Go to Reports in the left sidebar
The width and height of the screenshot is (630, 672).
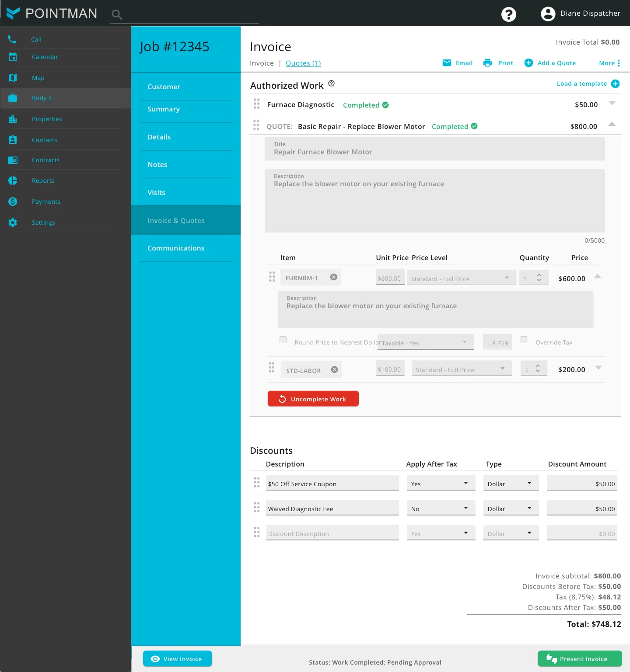(x=43, y=181)
